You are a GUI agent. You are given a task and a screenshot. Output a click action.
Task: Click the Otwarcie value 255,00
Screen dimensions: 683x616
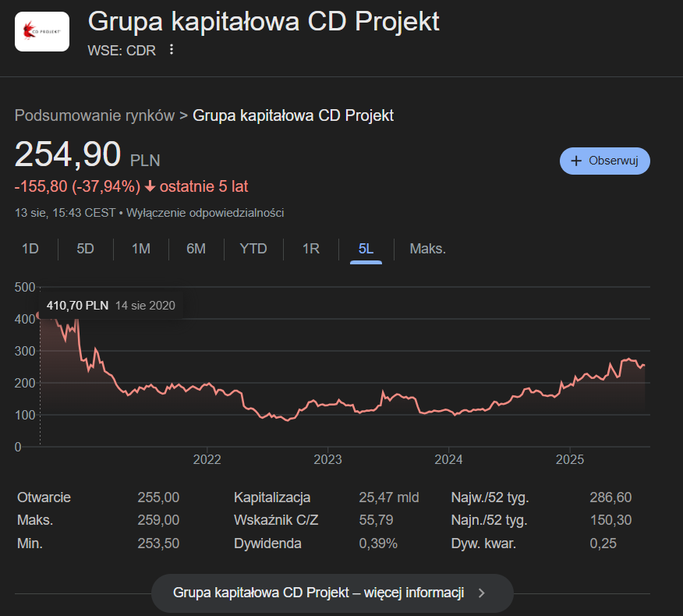click(x=158, y=497)
